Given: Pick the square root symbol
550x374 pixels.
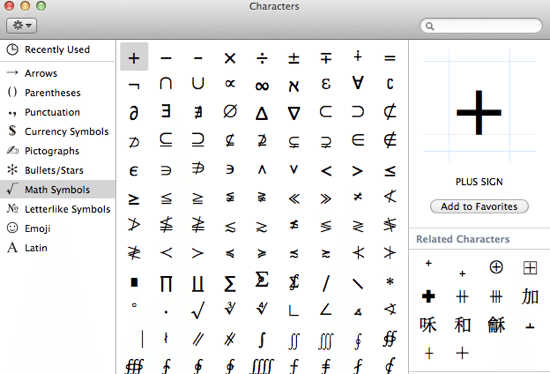Looking at the screenshot, I should point(198,310).
